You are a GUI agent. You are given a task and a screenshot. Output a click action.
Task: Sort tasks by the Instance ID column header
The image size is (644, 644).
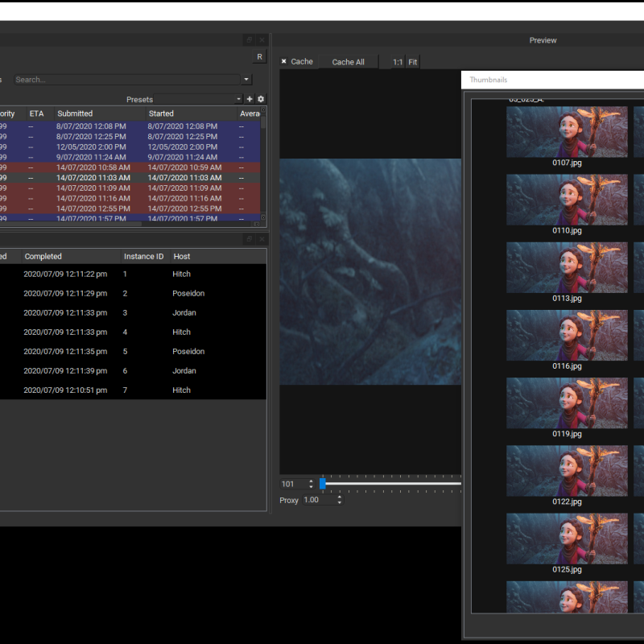click(x=144, y=256)
